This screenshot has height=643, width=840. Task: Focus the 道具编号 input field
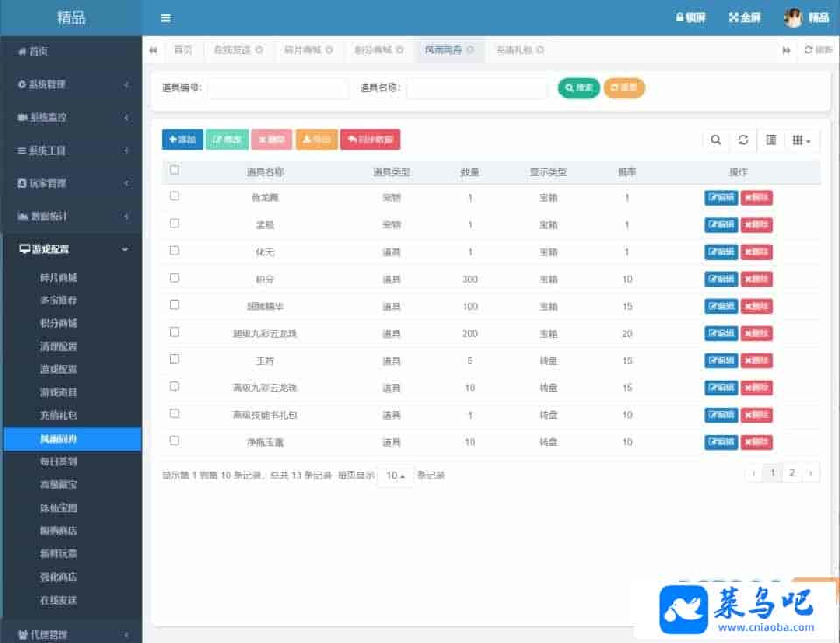278,87
